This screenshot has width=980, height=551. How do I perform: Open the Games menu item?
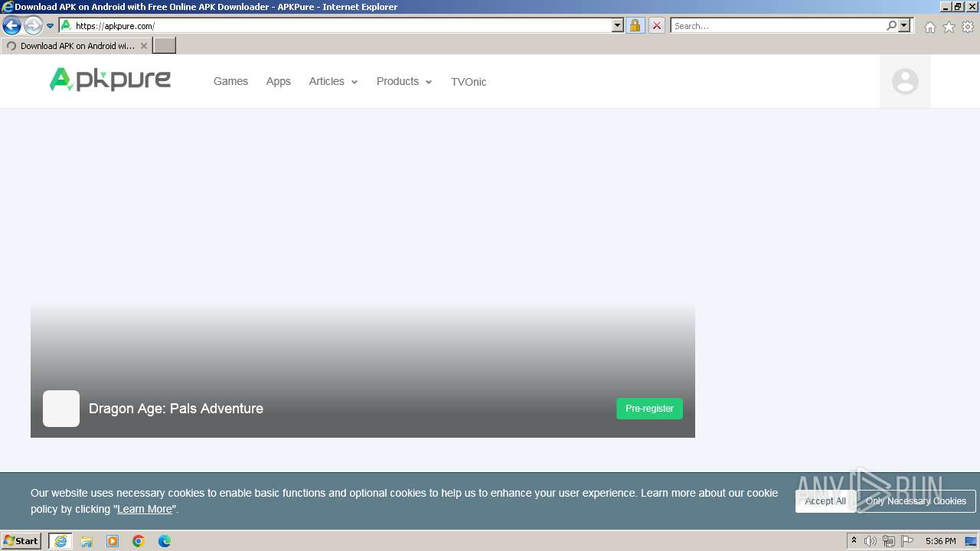pyautogui.click(x=230, y=81)
